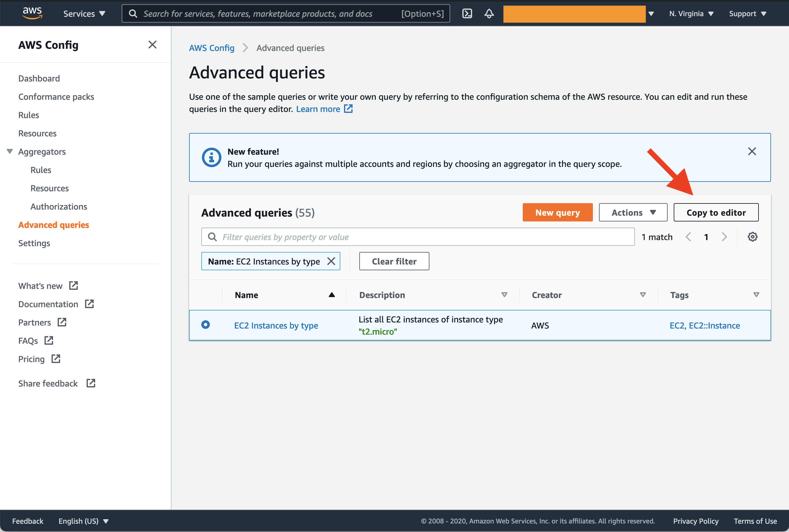Focus the Filter queries by property field
Image resolution: width=789 pixels, height=532 pixels.
point(418,237)
